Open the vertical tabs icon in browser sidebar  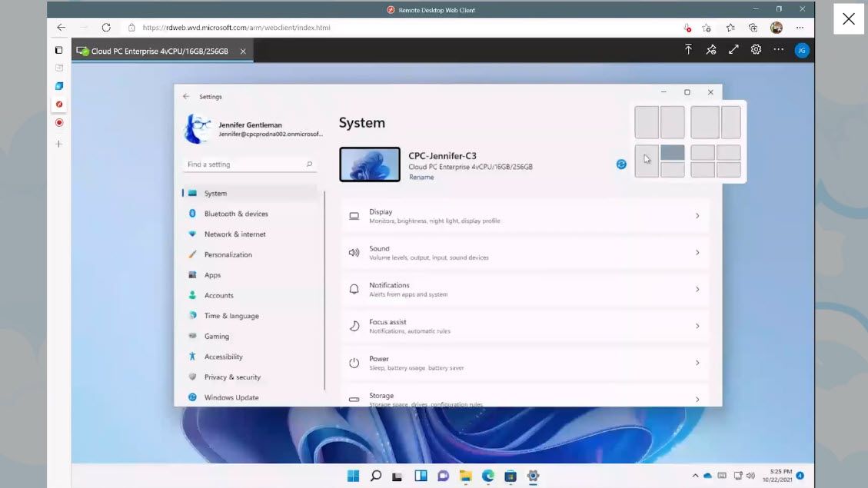(58, 50)
